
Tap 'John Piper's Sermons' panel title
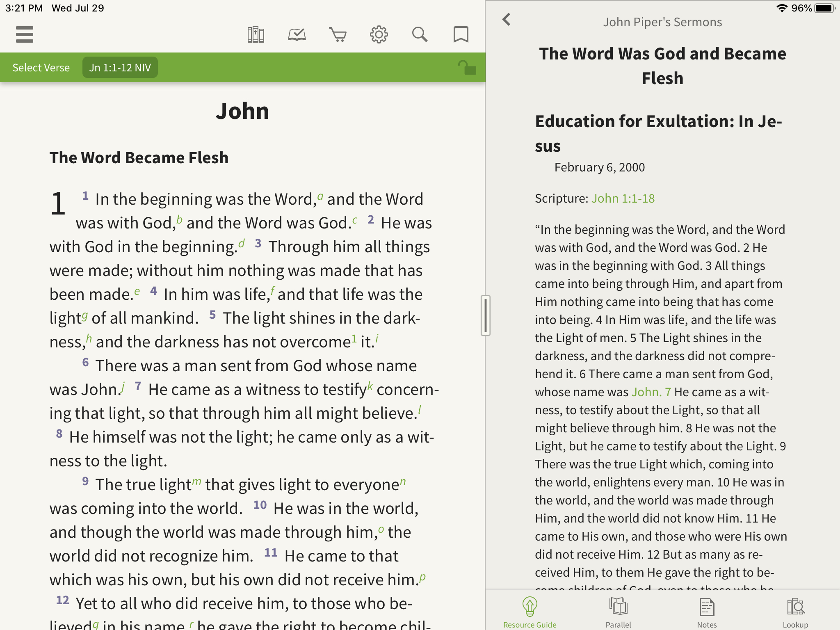pyautogui.click(x=662, y=22)
